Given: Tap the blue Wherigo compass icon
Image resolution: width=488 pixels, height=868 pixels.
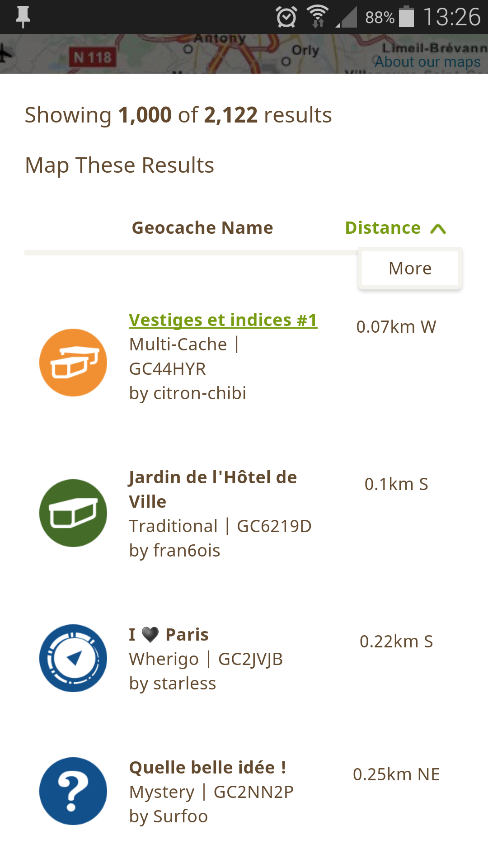Looking at the screenshot, I should tap(73, 658).
